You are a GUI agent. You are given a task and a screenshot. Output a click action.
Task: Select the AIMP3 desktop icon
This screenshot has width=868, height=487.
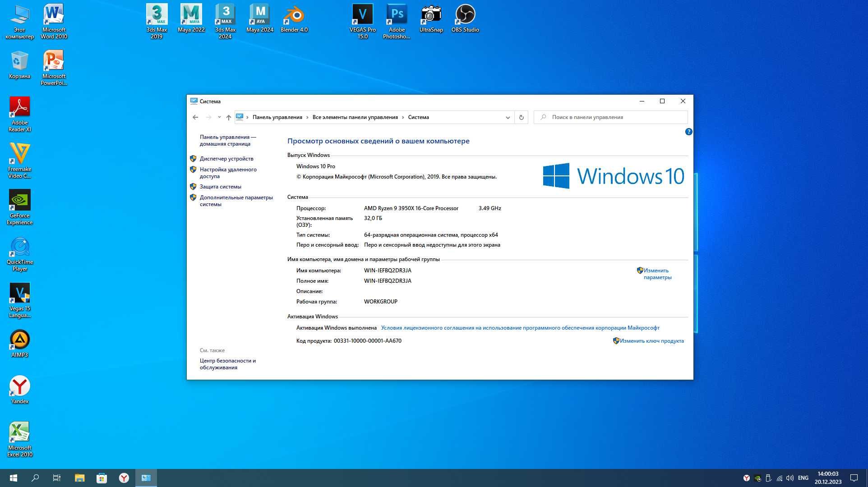pos(19,343)
